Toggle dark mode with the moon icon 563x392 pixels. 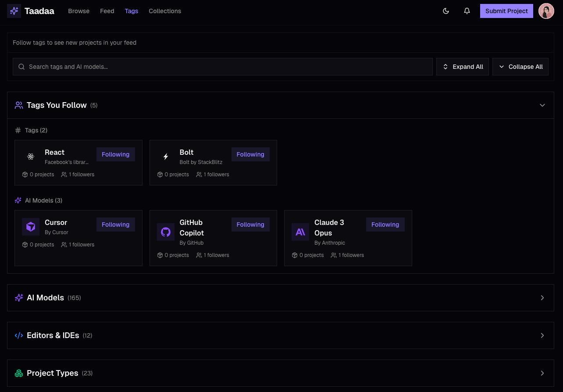tap(446, 11)
